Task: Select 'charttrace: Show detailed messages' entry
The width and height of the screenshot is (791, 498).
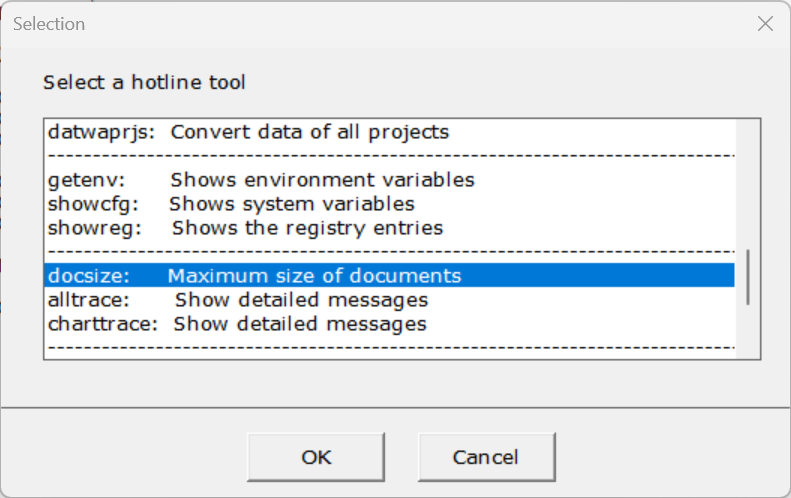Action: click(389, 324)
